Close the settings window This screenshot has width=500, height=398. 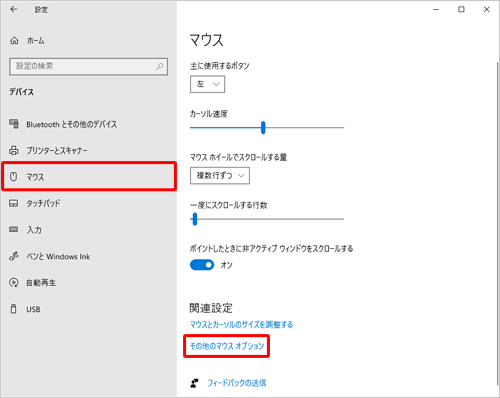487,9
